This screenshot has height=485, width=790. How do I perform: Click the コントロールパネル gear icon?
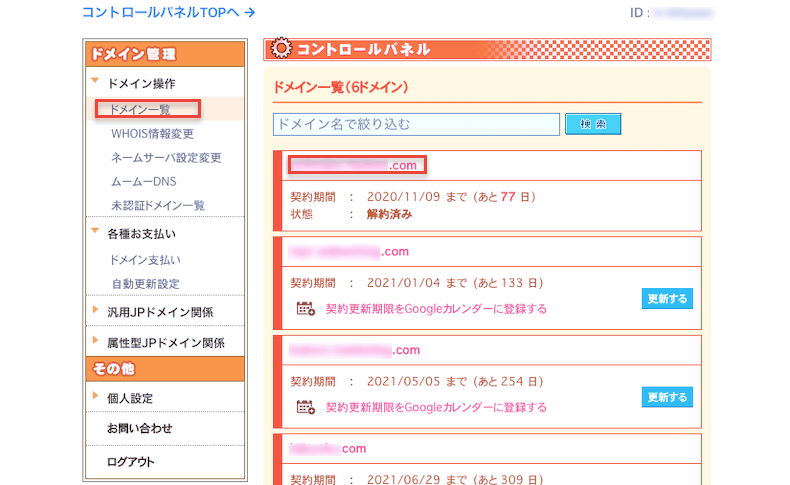[x=281, y=48]
